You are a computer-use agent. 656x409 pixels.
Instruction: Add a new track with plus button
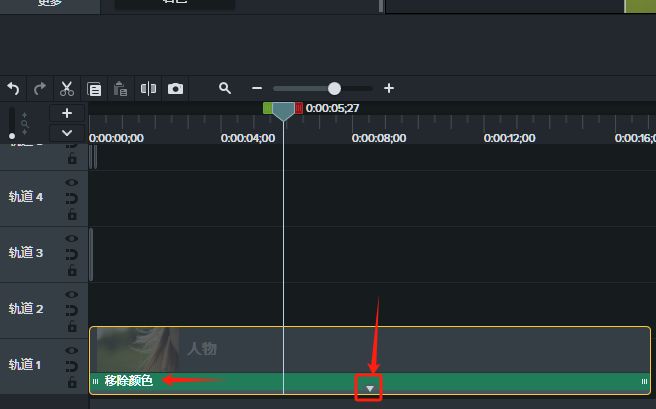67,113
